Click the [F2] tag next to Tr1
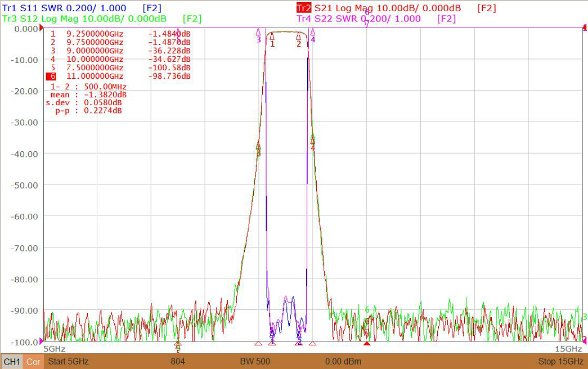The width and height of the screenshot is (588, 369). click(x=152, y=8)
